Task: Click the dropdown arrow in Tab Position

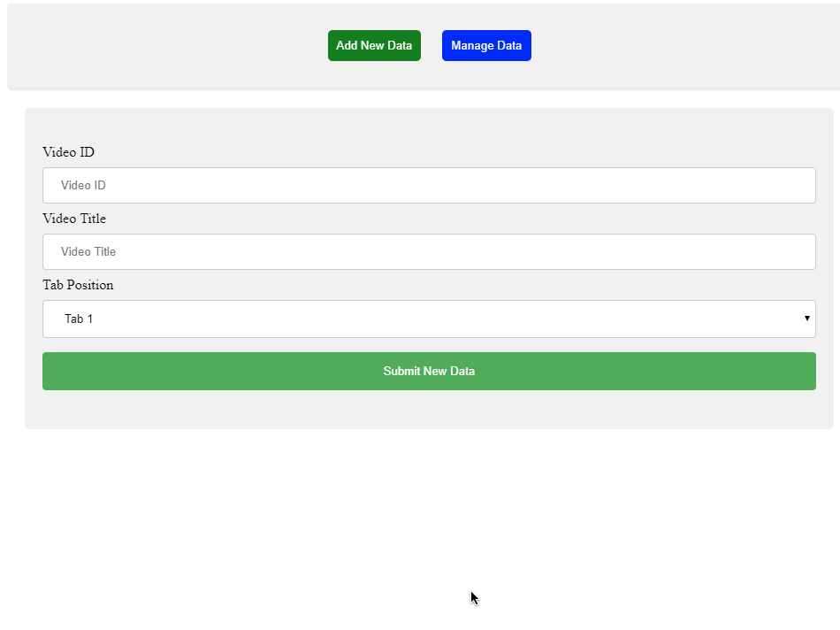Action: pyautogui.click(x=806, y=319)
